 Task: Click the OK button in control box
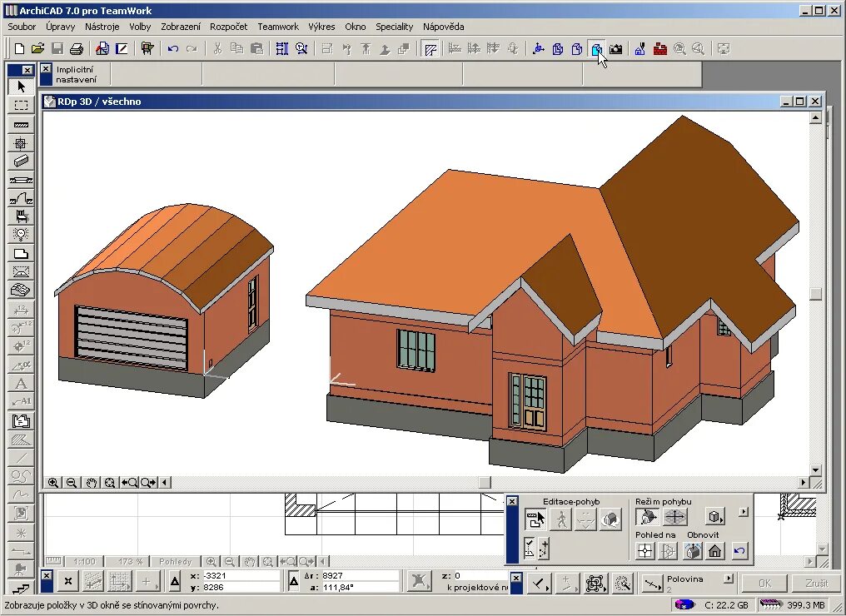(764, 583)
